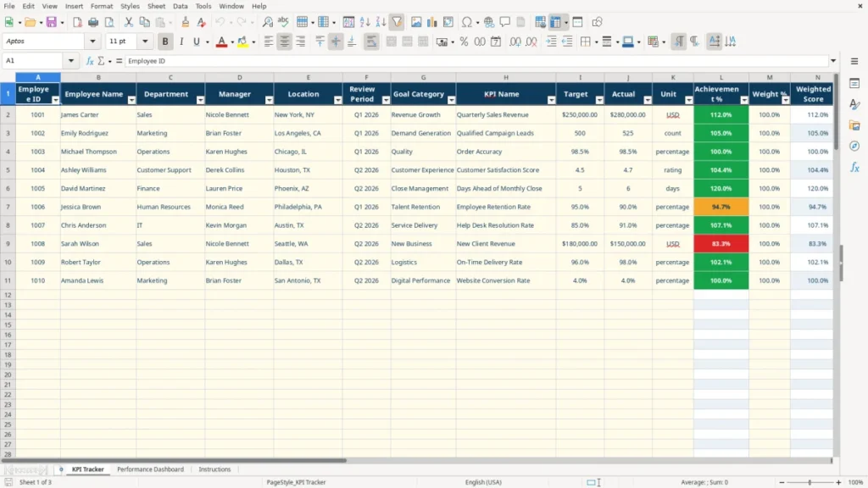The height and width of the screenshot is (488, 868).
Task: Open the Name Box dropdown
Action: (71, 61)
